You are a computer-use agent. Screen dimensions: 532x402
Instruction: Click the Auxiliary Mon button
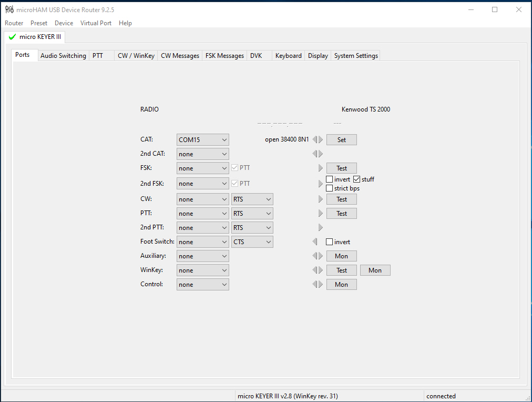pyautogui.click(x=341, y=256)
